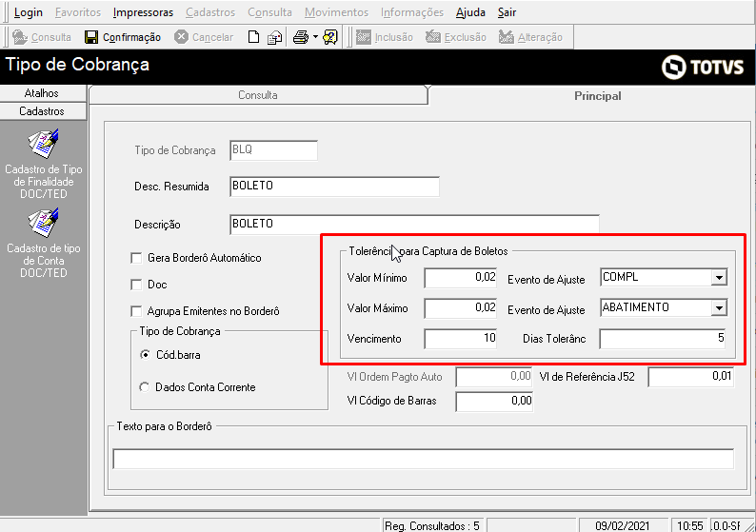Select the Dados Conta Corrente radio option
The width and height of the screenshot is (756, 532).
[x=145, y=387]
